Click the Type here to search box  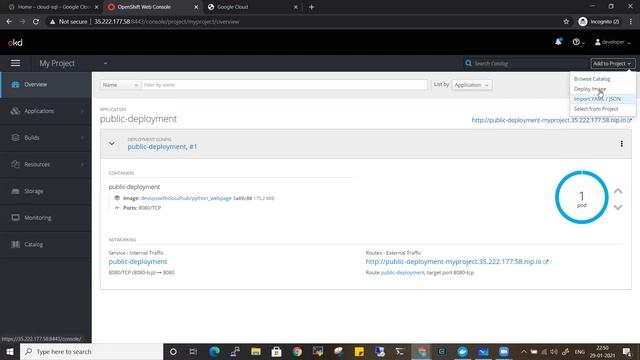[x=91, y=352]
